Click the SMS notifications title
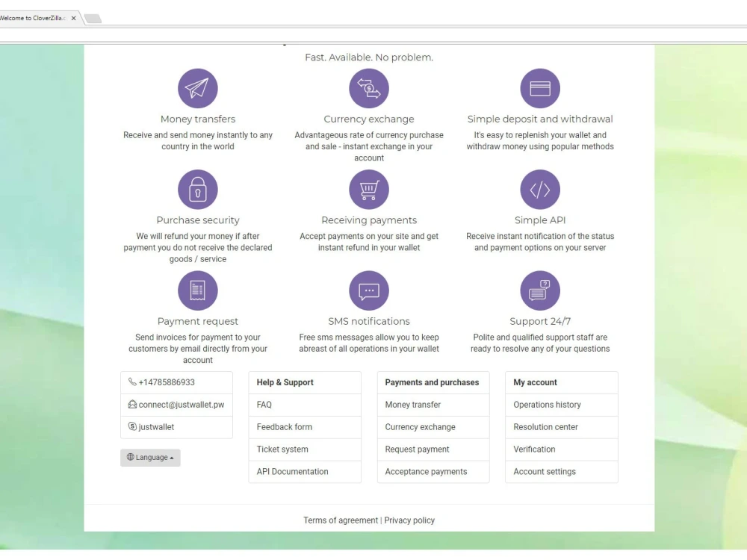Viewport: 747px width, 560px height. 369,321
